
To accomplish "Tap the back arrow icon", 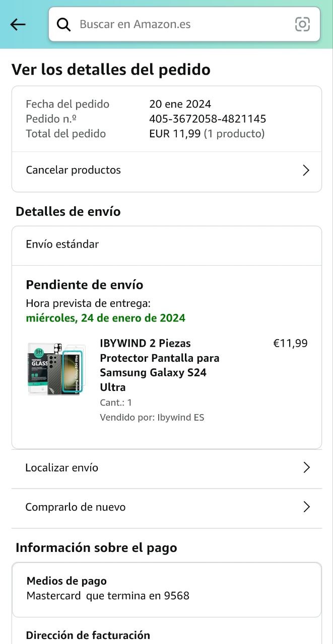I will point(18,24).
